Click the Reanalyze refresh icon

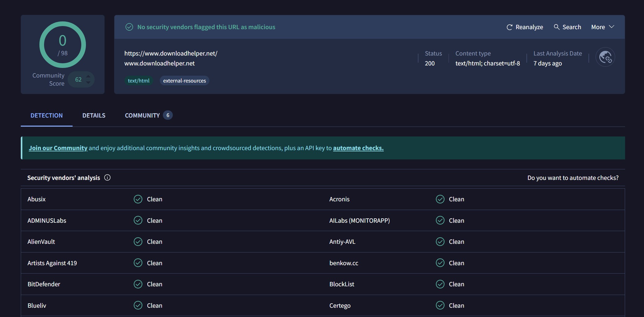(x=509, y=27)
